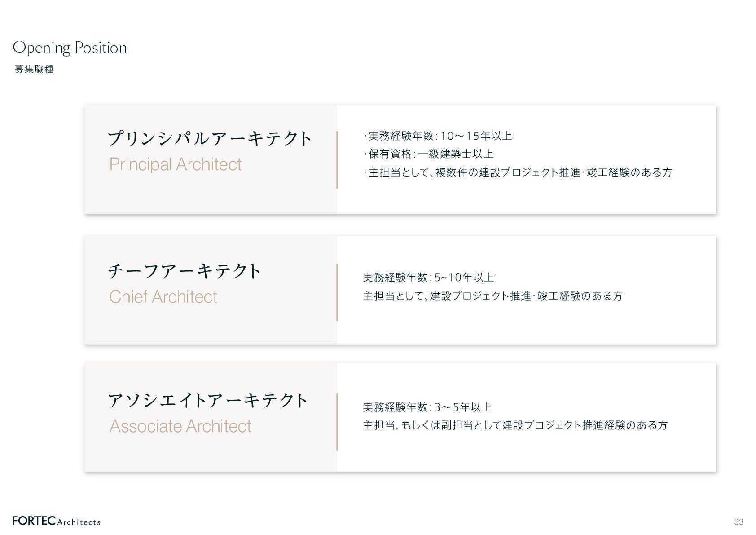
Task: Click the 5~10年以上 experience line
Action: [x=428, y=277]
